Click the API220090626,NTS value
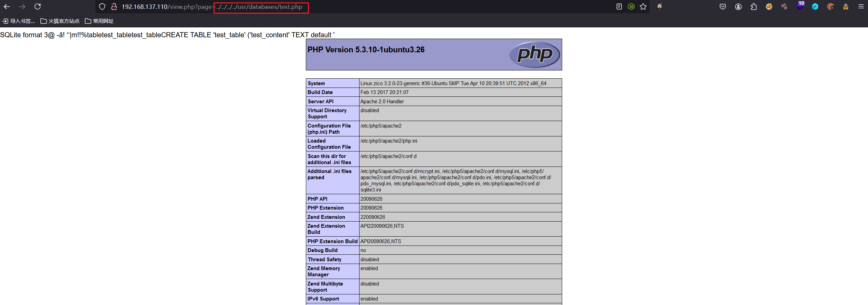 click(382, 226)
